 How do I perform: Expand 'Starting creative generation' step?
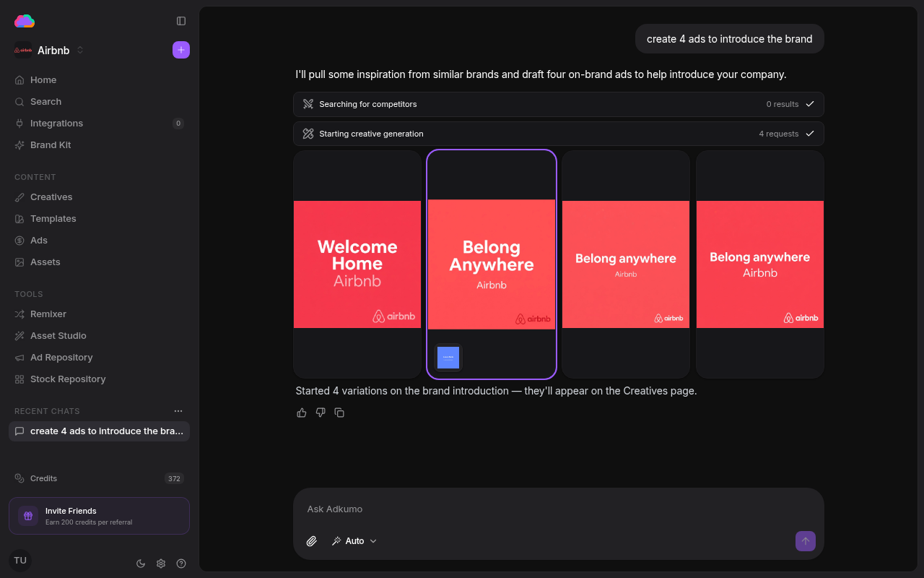(x=558, y=134)
